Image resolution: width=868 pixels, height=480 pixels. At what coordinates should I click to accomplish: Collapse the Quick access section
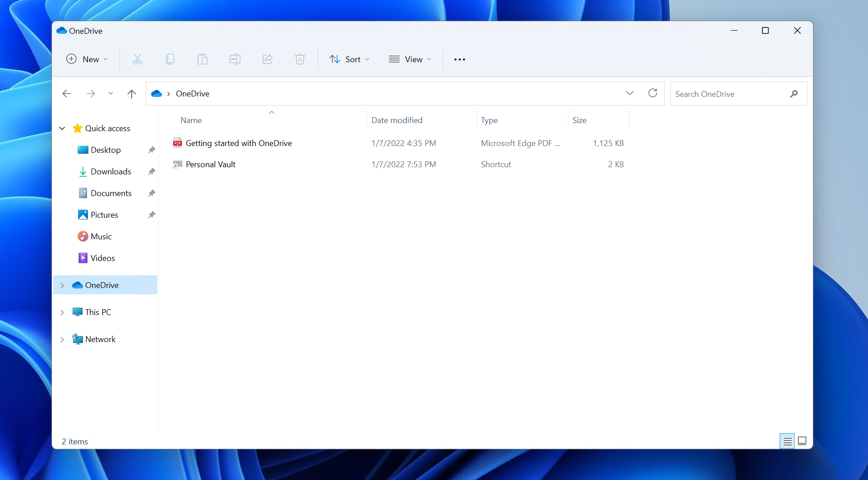pos(62,128)
